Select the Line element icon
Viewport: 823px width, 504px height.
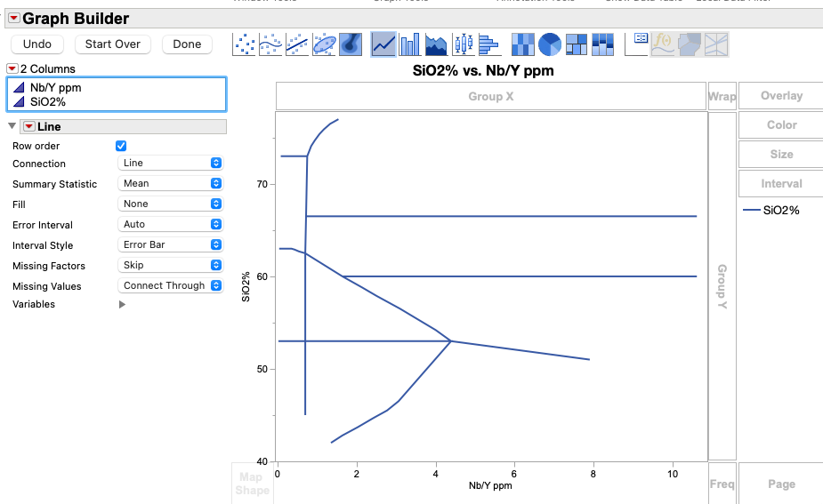(383, 44)
